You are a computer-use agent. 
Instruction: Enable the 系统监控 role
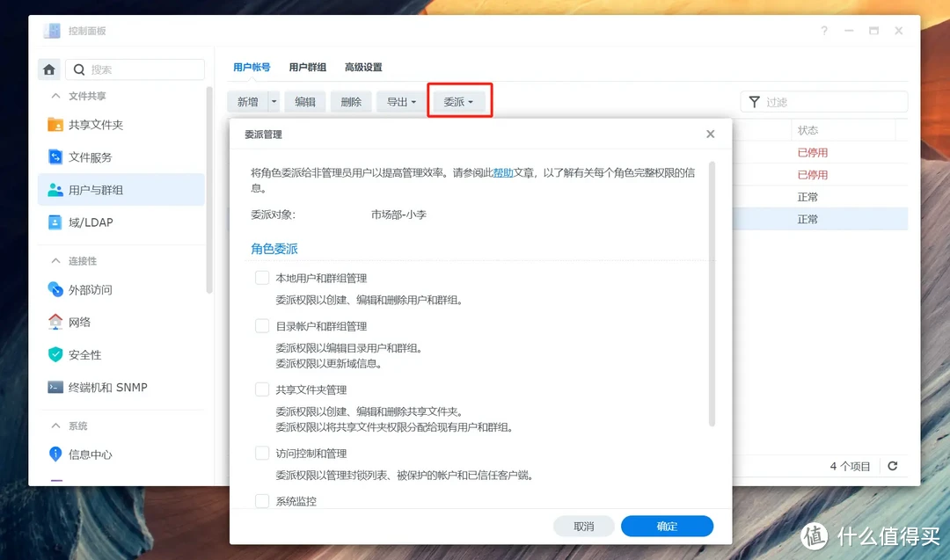(262, 500)
